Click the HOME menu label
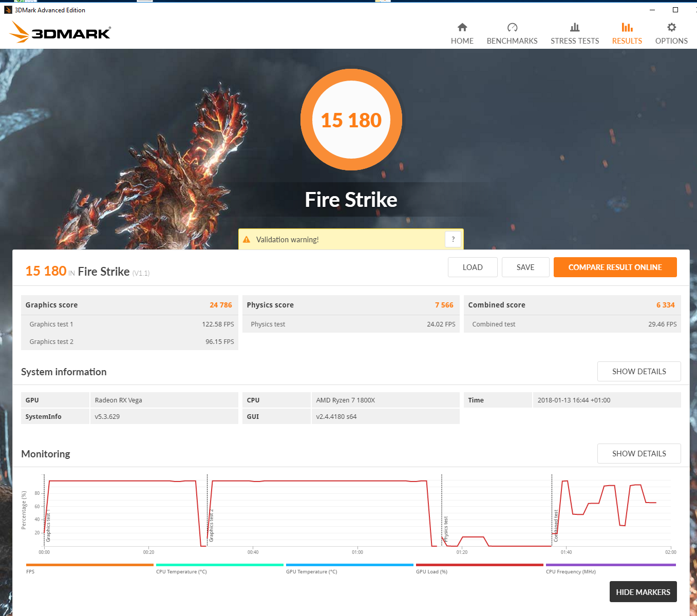The height and width of the screenshot is (616, 697). (x=462, y=41)
